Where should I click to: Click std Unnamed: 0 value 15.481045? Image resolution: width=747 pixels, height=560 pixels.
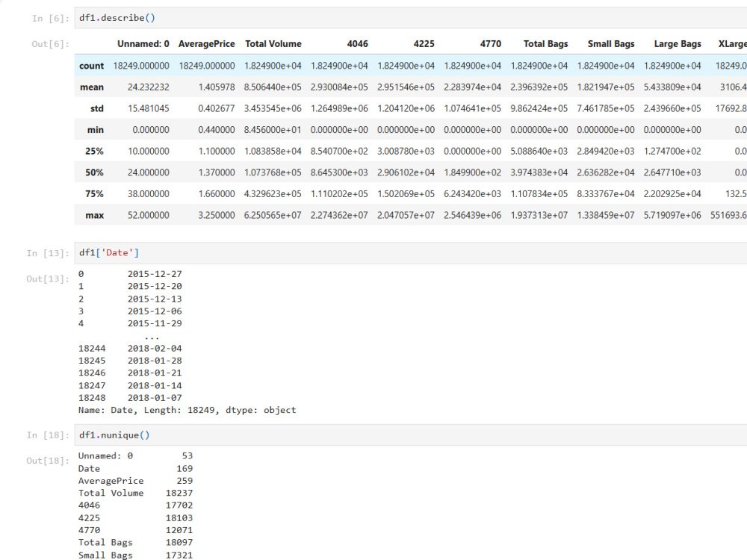tap(148, 108)
